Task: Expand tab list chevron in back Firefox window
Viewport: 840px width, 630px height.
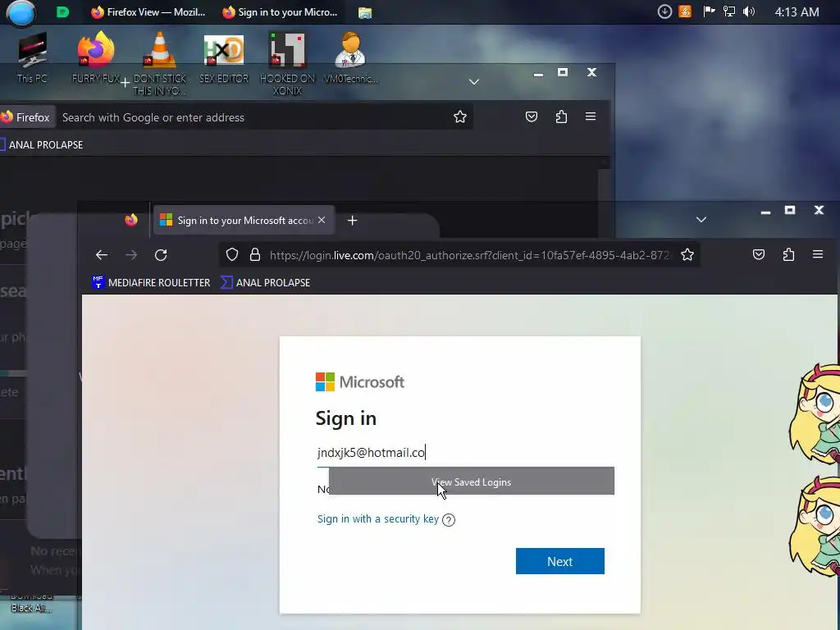Action: (x=473, y=82)
